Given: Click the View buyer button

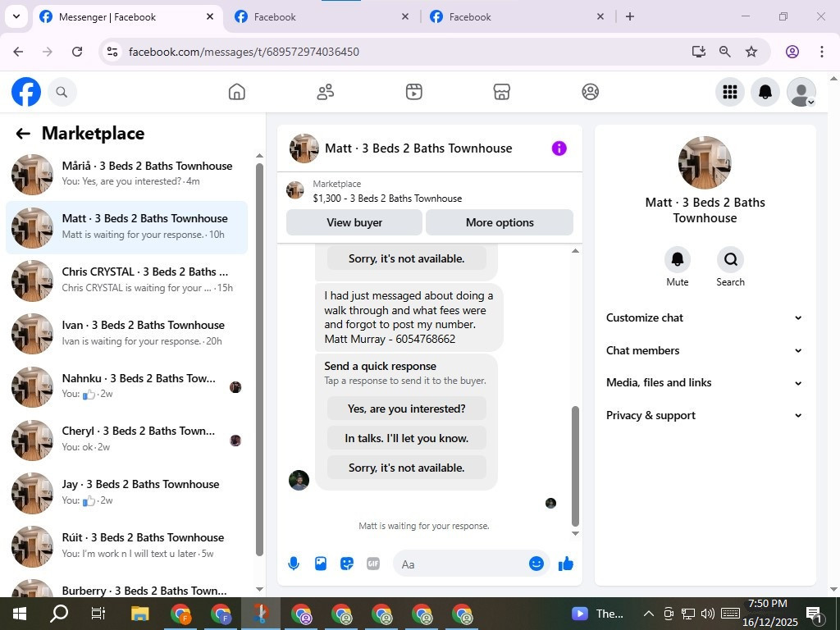Looking at the screenshot, I should (x=354, y=222).
